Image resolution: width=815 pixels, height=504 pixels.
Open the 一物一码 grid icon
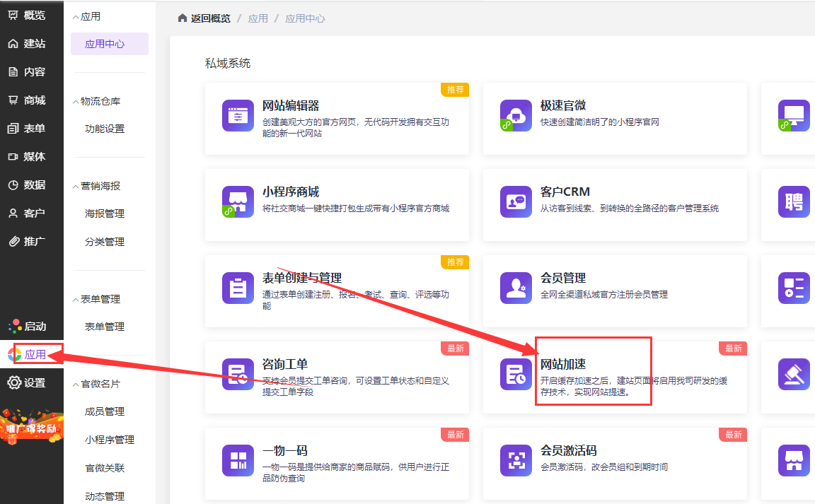click(x=238, y=460)
